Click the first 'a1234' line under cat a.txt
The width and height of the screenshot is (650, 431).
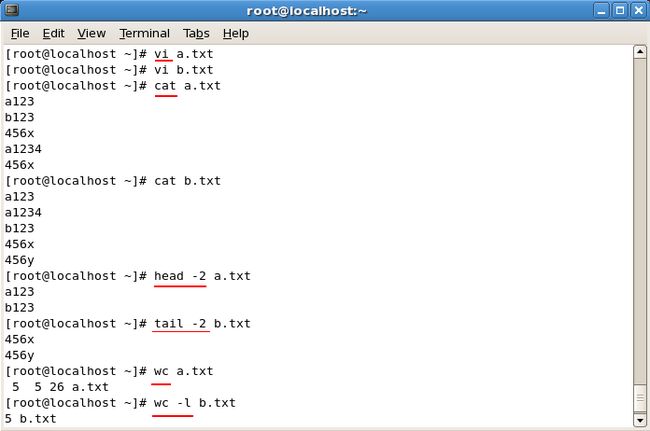[23, 149]
